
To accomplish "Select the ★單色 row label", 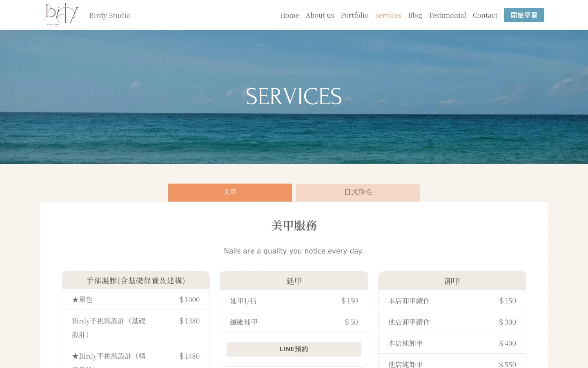I will click(82, 300).
